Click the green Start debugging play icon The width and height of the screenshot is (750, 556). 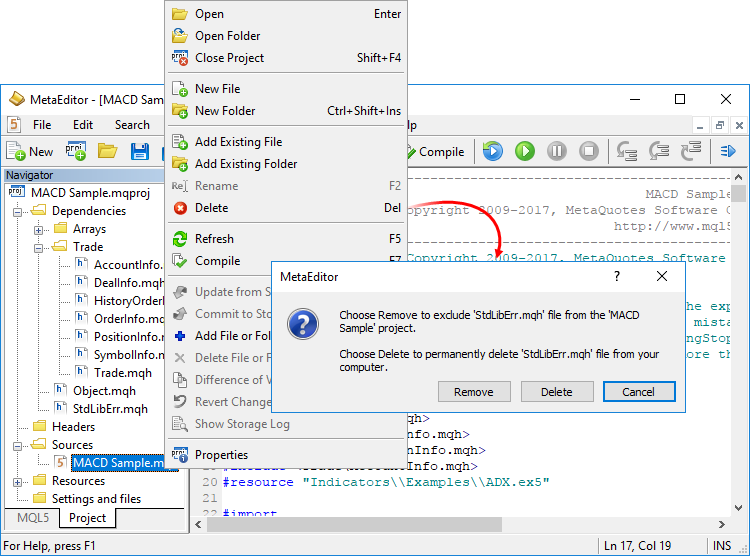click(525, 151)
